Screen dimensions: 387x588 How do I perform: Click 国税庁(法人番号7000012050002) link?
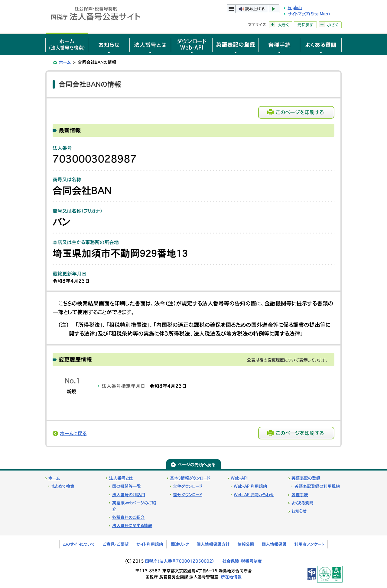point(179,561)
